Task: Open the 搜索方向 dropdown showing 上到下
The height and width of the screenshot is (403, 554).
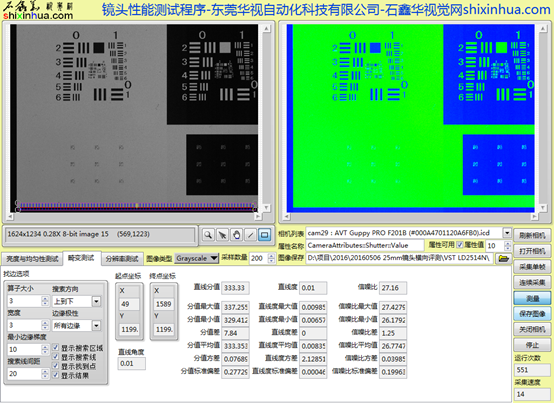Action: (96, 301)
